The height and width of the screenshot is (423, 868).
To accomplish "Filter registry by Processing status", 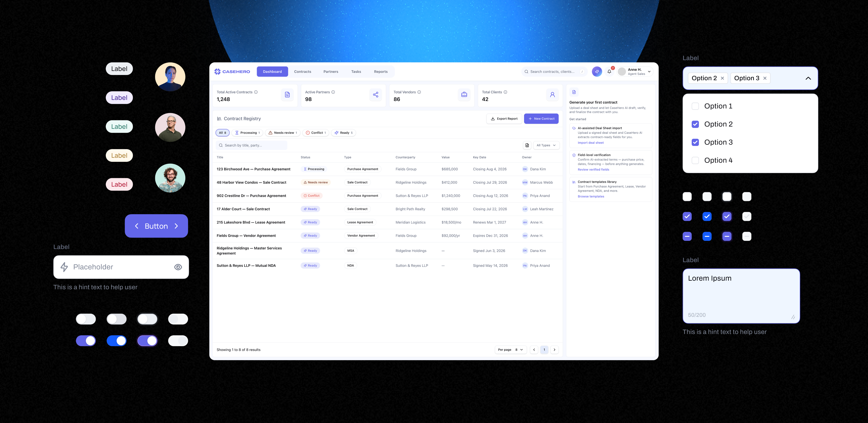I will point(247,133).
